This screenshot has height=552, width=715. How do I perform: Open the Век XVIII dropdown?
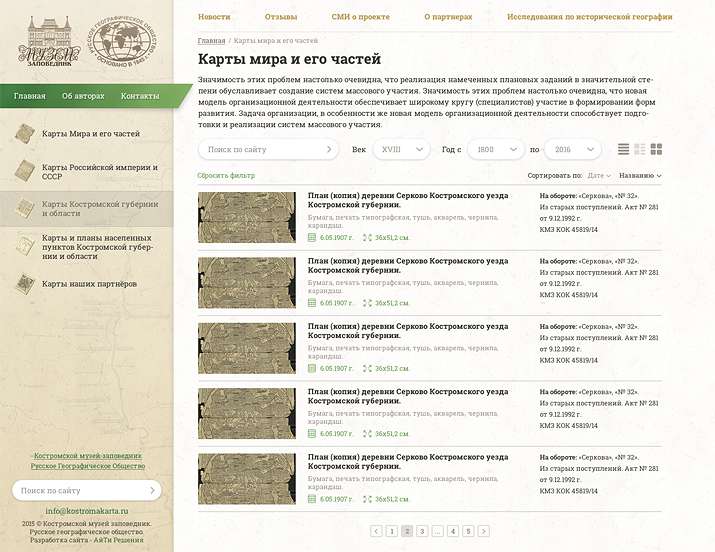[x=401, y=149]
